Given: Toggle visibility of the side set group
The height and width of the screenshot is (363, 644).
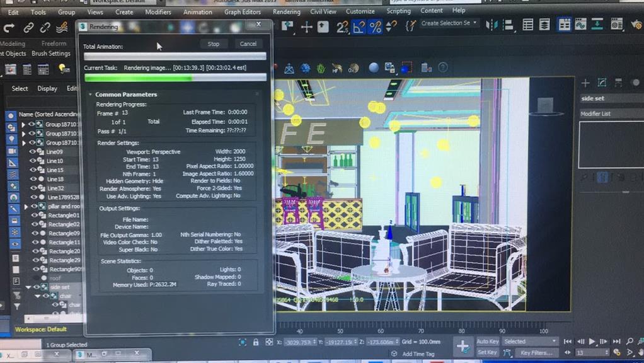Looking at the screenshot, I should pyautogui.click(x=37, y=287).
